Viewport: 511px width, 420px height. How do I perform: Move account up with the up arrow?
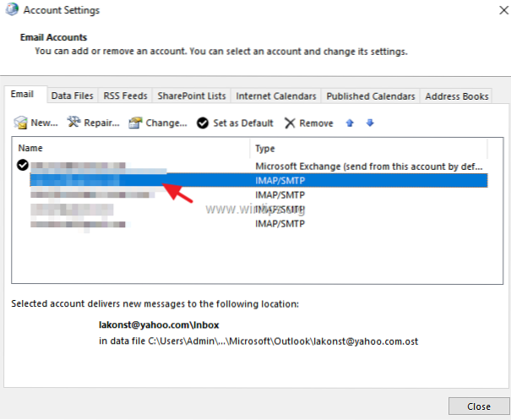[x=351, y=123]
